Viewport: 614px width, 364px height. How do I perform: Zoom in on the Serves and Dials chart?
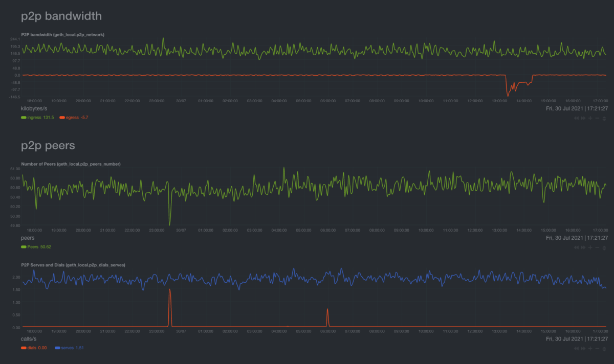pos(590,348)
